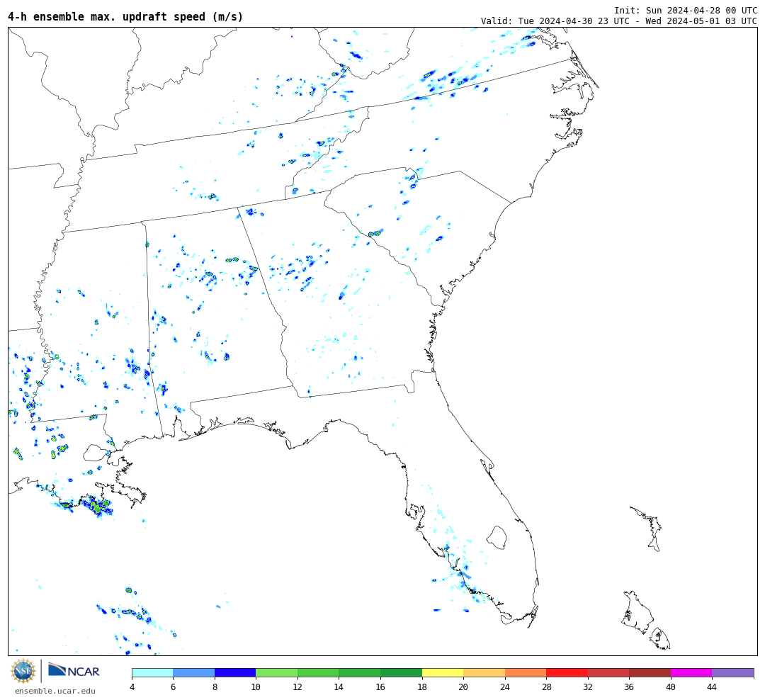Click the colorbar label 28
The width and height of the screenshot is (765, 700).
click(x=546, y=687)
